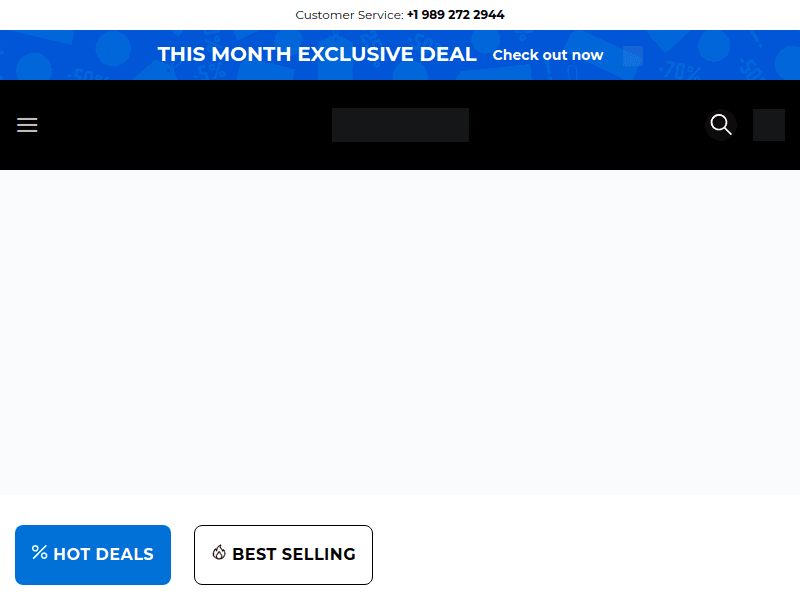Click the percent icon on Hot Deals

(40, 552)
